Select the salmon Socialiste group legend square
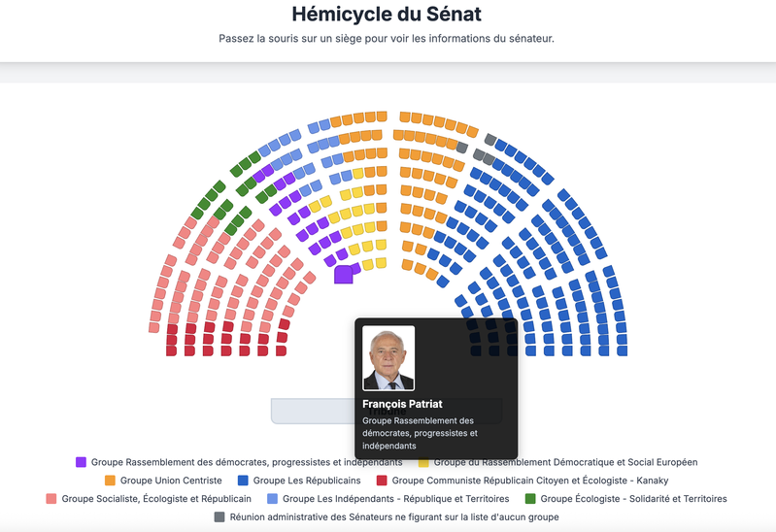Viewport: 776px width, 532px height. [51, 499]
